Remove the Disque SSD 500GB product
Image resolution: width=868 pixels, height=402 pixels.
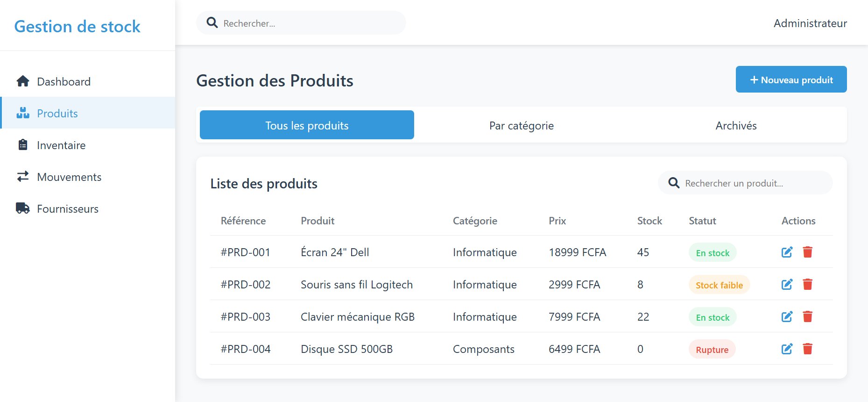coord(807,349)
